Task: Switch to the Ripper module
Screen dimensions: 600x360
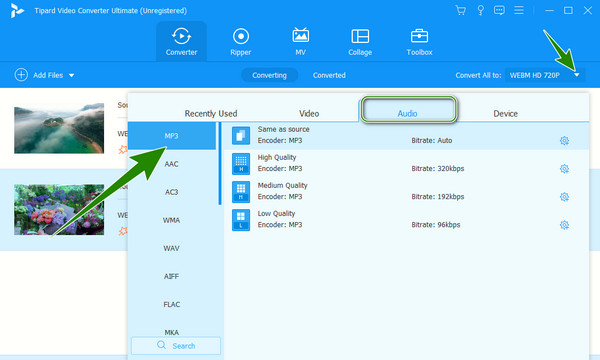Action: point(241,41)
